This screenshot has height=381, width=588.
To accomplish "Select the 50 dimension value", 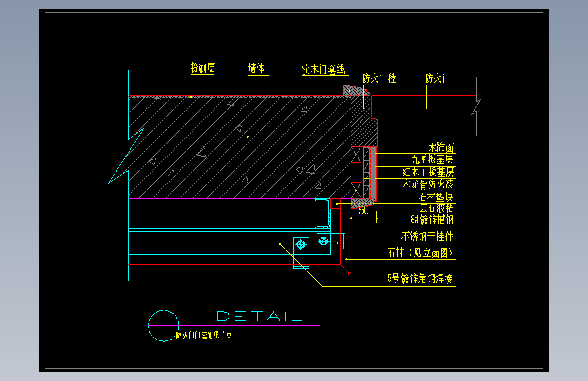I will (x=364, y=211).
